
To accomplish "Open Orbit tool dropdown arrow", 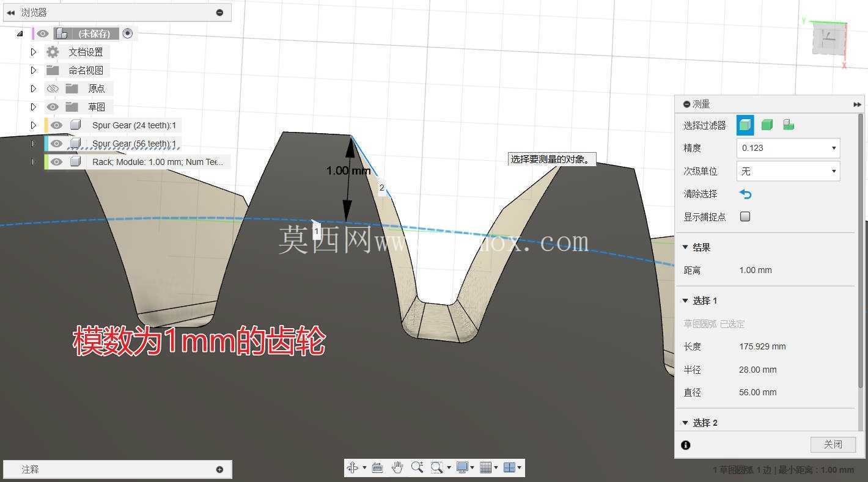I will click(364, 468).
